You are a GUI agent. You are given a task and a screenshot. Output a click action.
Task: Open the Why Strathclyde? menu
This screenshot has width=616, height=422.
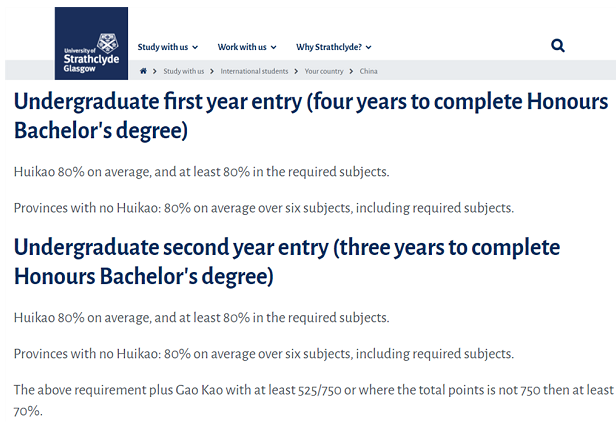tap(329, 47)
